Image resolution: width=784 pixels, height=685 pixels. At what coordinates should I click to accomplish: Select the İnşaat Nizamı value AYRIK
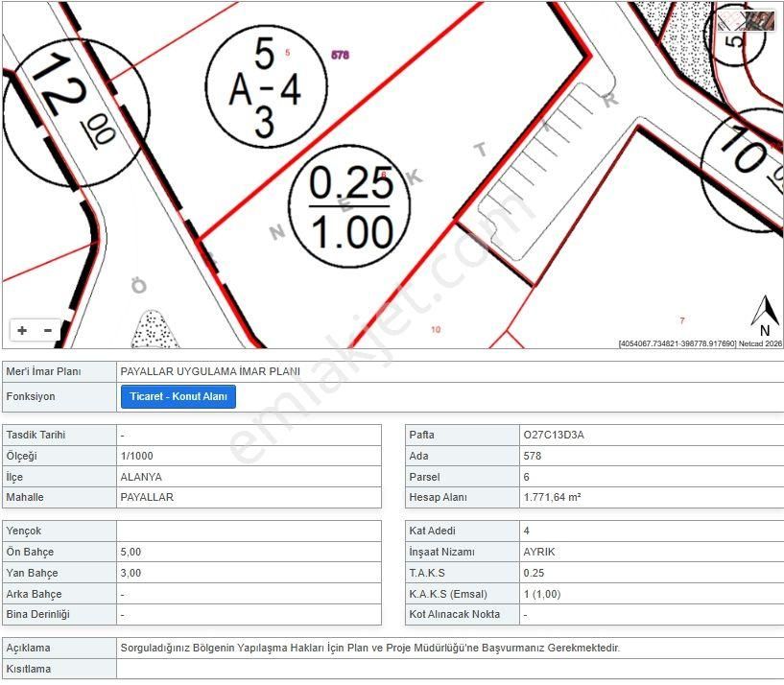539,552
